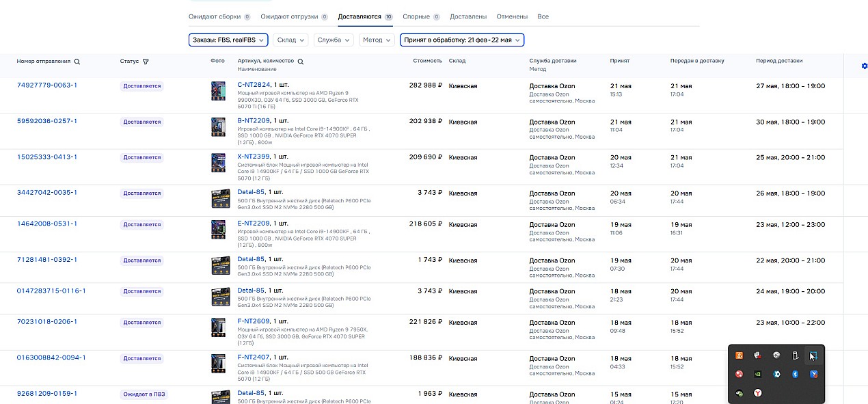This screenshot has width=868, height=404.
Task: Open the orange tray icon in overflow popup
Action: [x=740, y=355]
